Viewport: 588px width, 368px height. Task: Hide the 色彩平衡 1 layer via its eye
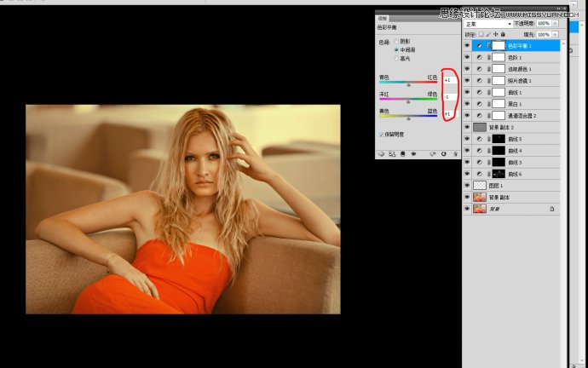467,46
